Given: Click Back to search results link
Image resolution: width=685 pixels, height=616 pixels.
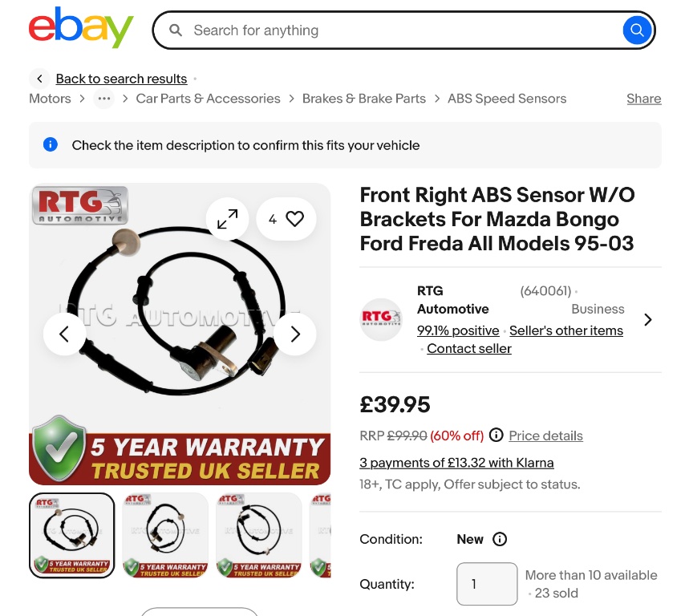Looking at the screenshot, I should [x=121, y=79].
